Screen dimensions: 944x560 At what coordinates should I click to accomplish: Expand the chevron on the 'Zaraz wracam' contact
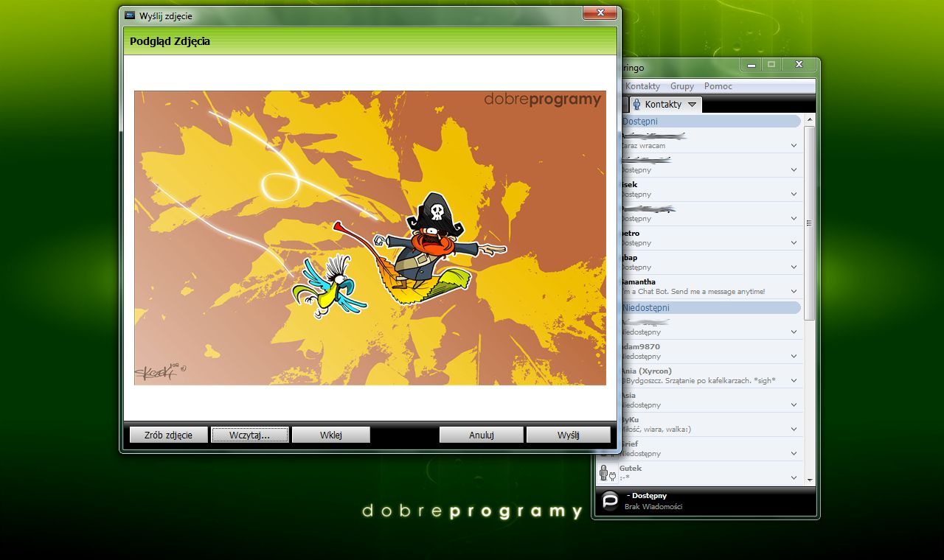tap(794, 145)
